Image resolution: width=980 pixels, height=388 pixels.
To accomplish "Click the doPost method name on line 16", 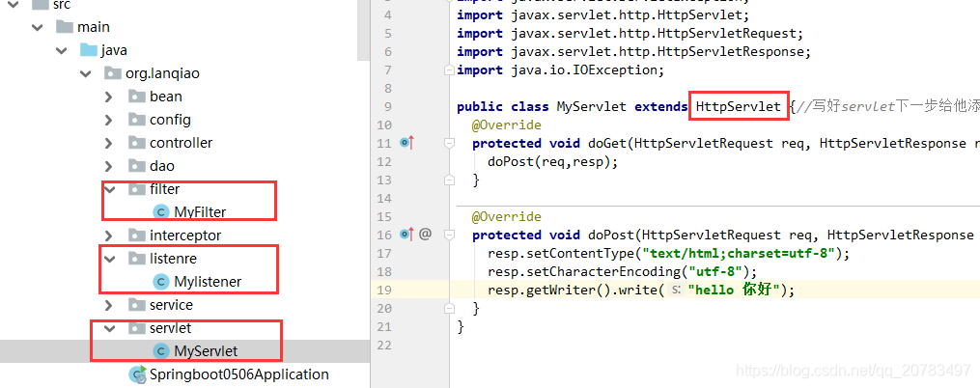I will [x=610, y=235].
